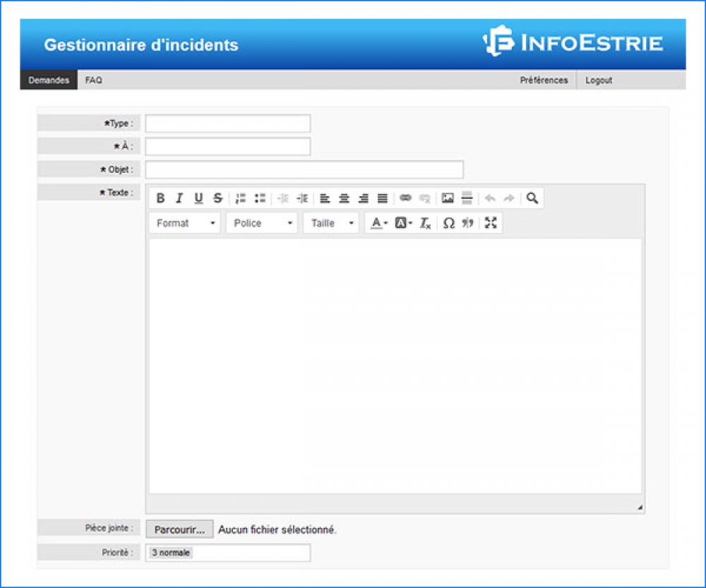The width and height of the screenshot is (706, 588).
Task: Insert a numbered list
Action: coord(241,198)
